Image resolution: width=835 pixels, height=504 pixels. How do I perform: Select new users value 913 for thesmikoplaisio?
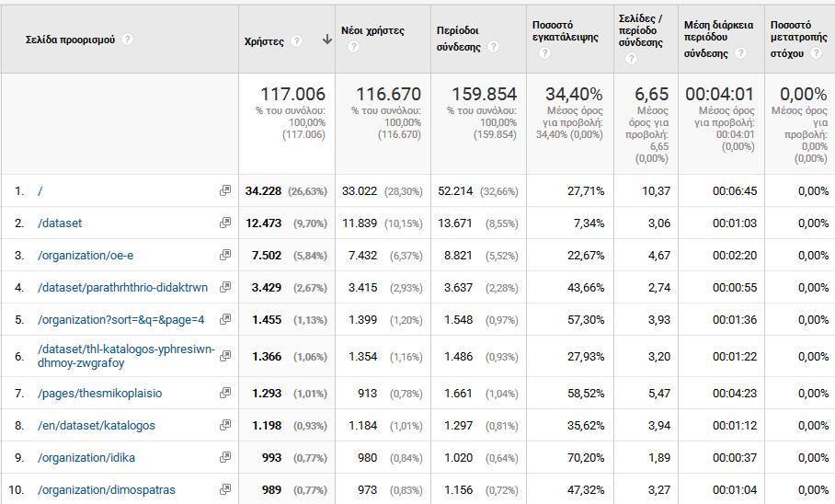click(367, 394)
